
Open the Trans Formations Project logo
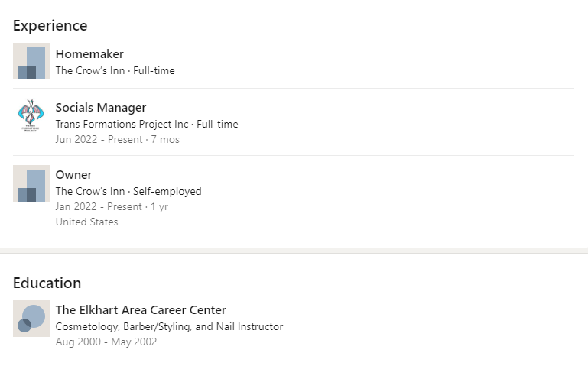31,116
